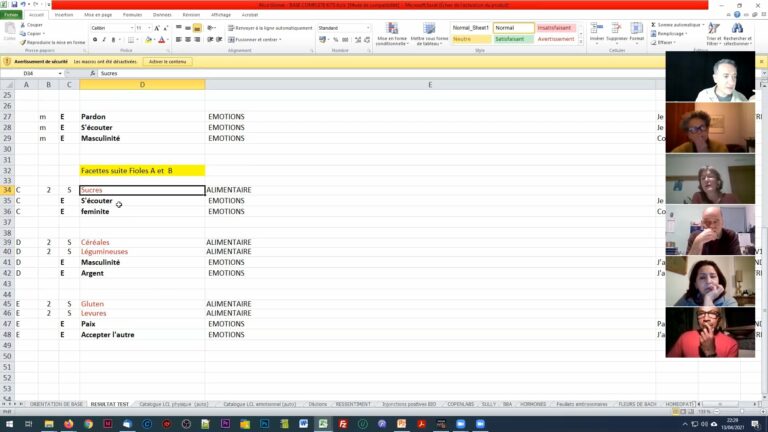The image size is (768, 432).
Task: Expand the Somme automatique dropdown arrow
Action: tap(704, 24)
